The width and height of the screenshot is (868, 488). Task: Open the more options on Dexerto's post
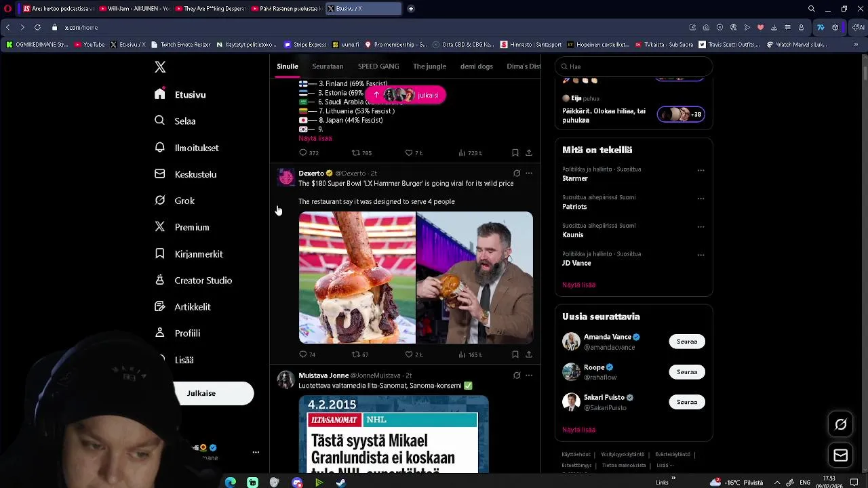pos(529,174)
